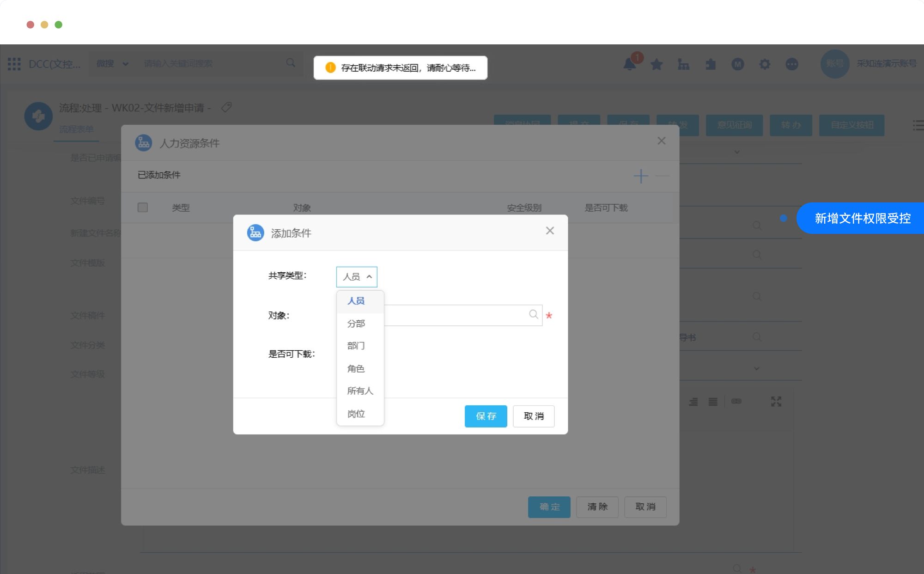Toggle the select-all checkbox in the table header
Viewport: 924px width, 574px height.
pos(143,208)
